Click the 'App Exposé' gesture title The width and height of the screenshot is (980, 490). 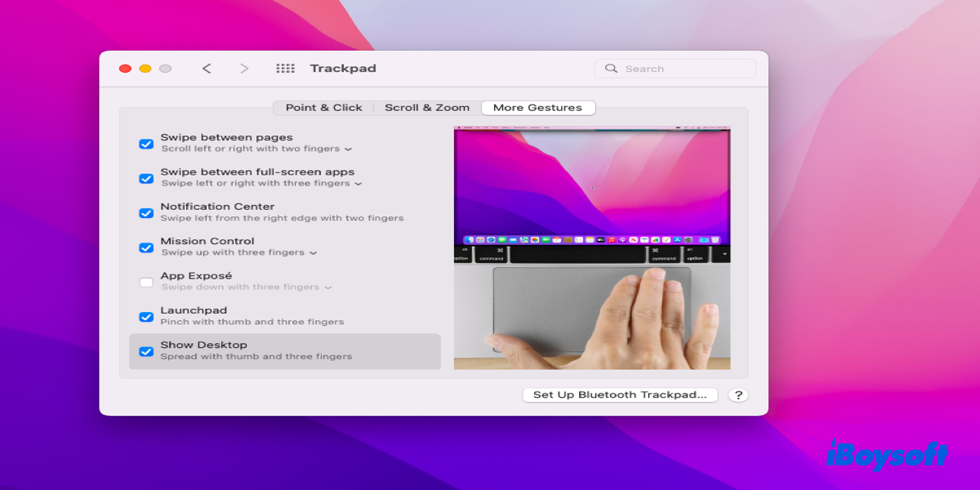196,276
